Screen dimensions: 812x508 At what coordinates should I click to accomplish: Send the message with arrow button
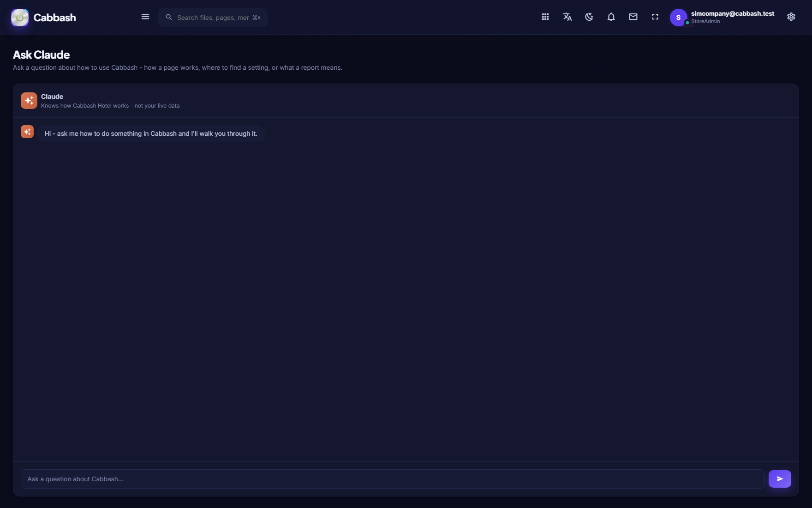tap(780, 479)
